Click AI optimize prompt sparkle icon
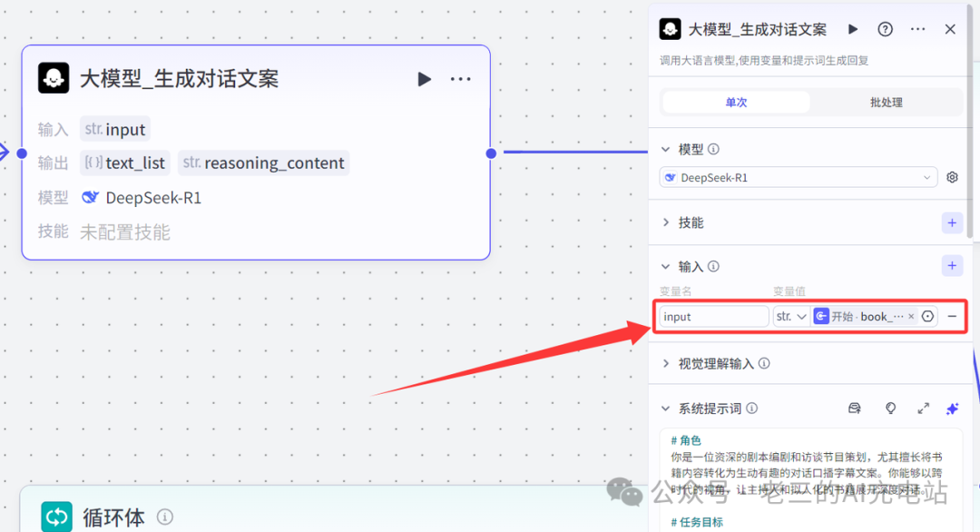 pos(952,409)
